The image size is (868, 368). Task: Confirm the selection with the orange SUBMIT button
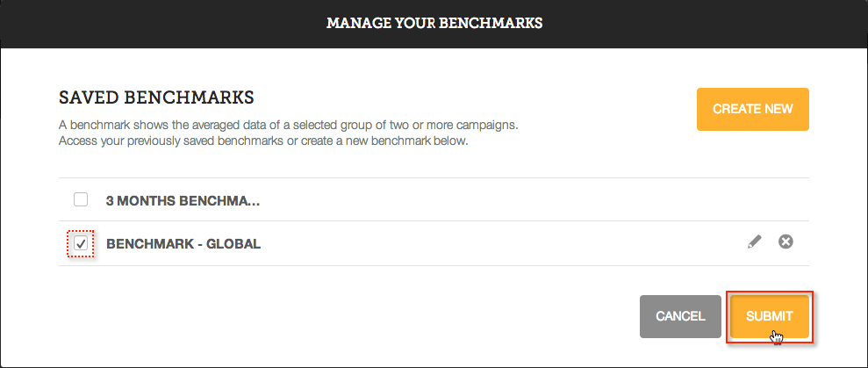pos(770,316)
